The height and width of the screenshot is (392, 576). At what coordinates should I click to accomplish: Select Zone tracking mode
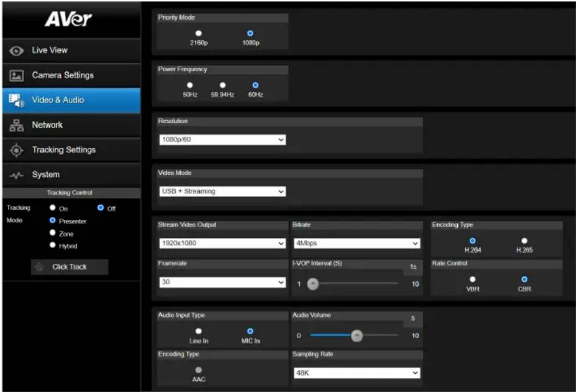[x=53, y=233]
